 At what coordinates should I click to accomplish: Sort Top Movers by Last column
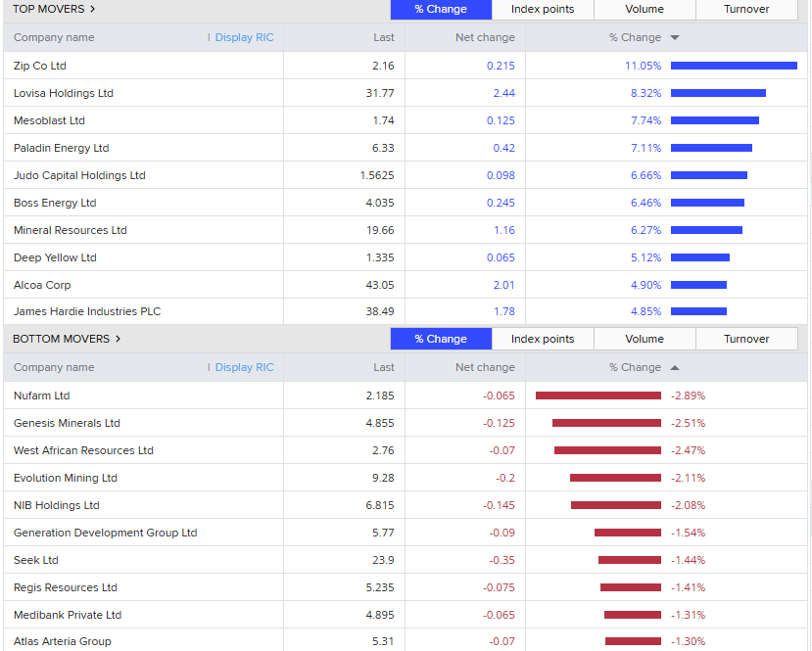pos(384,37)
